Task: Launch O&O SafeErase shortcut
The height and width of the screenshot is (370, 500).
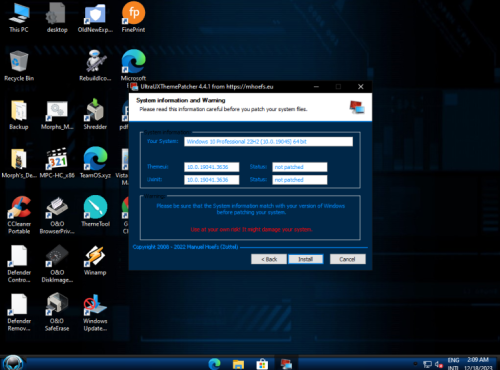Action: (x=57, y=313)
